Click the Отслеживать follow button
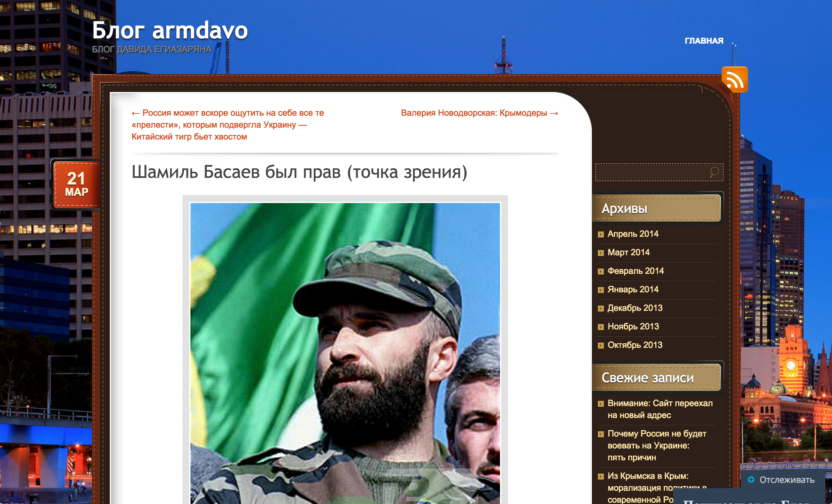832x504 pixels. tap(786, 480)
